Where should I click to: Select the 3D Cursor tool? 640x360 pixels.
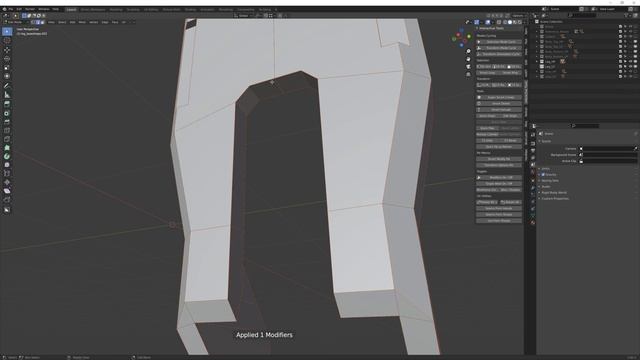pyautogui.click(x=7, y=40)
